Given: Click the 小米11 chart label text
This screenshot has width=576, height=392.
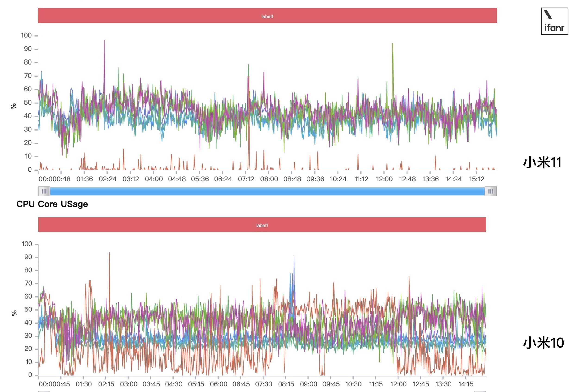Looking at the screenshot, I should pyautogui.click(x=542, y=162).
